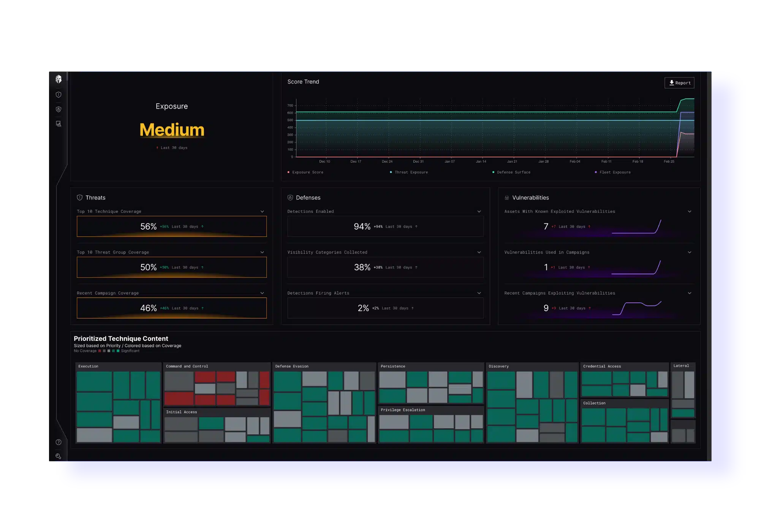Click the sparkline beside value 9
Image resolution: width=760 pixels, height=532 pixels.
click(x=636, y=308)
